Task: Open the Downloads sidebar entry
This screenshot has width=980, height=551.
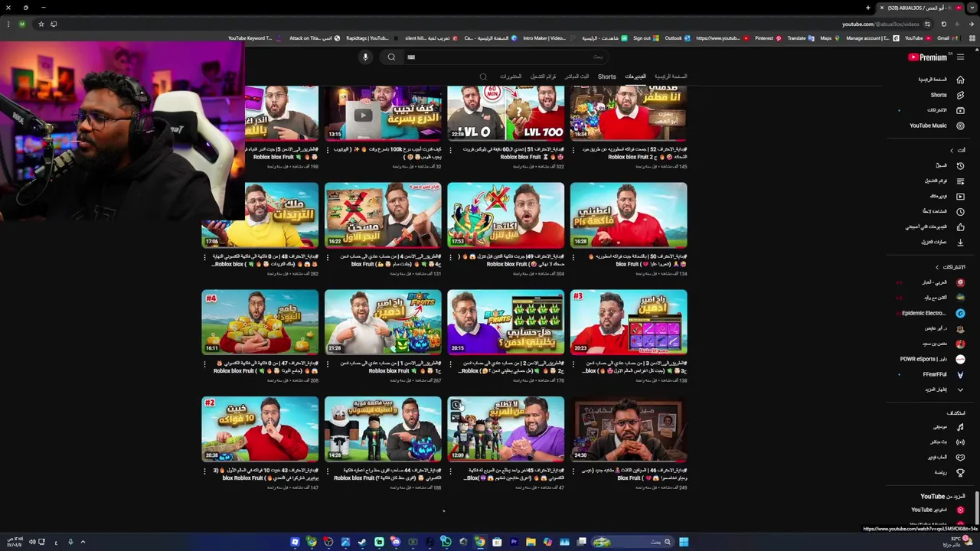Action: click(942, 242)
